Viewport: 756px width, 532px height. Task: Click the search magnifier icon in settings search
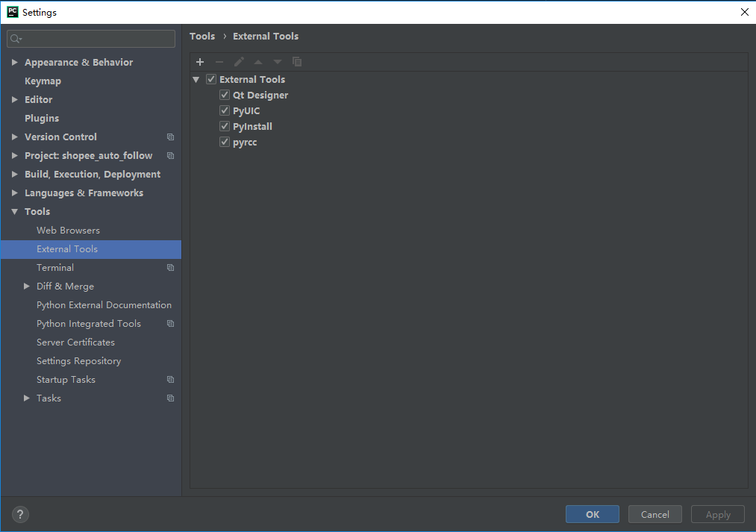click(x=16, y=39)
